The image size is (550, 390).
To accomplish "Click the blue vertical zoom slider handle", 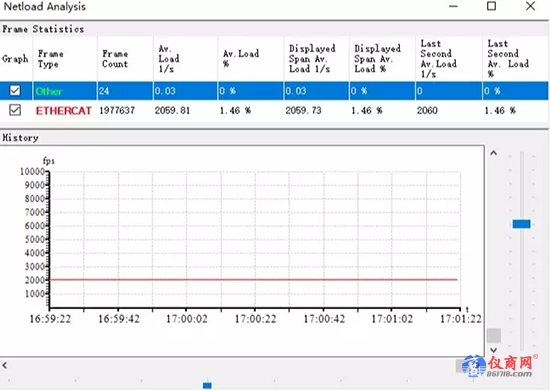I will tap(521, 224).
